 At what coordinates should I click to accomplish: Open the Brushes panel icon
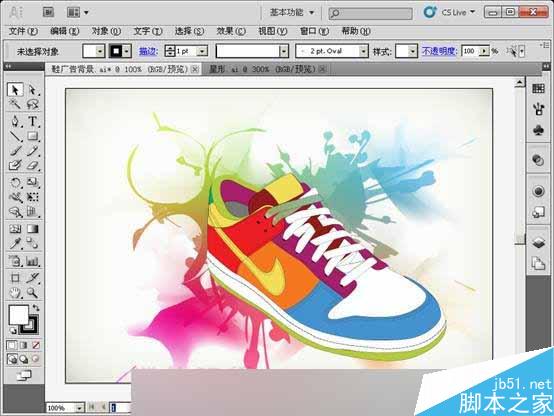538,109
